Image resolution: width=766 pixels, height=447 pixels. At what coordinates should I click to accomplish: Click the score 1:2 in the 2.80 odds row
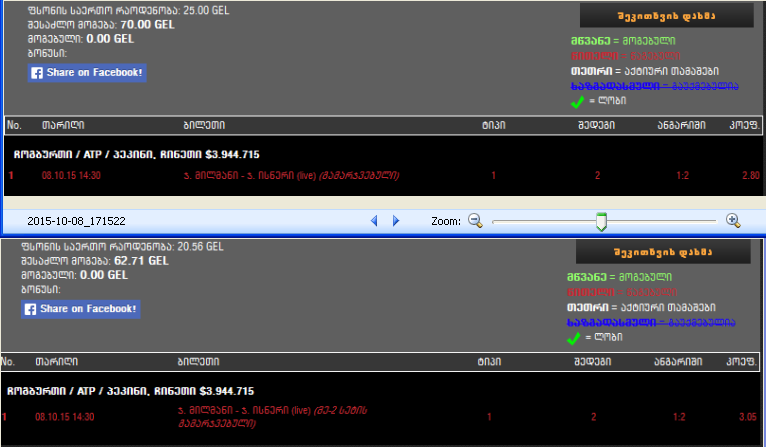[682, 175]
